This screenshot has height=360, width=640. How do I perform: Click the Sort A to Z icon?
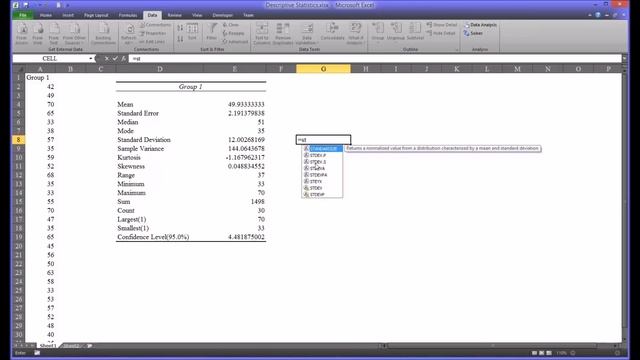click(180, 28)
